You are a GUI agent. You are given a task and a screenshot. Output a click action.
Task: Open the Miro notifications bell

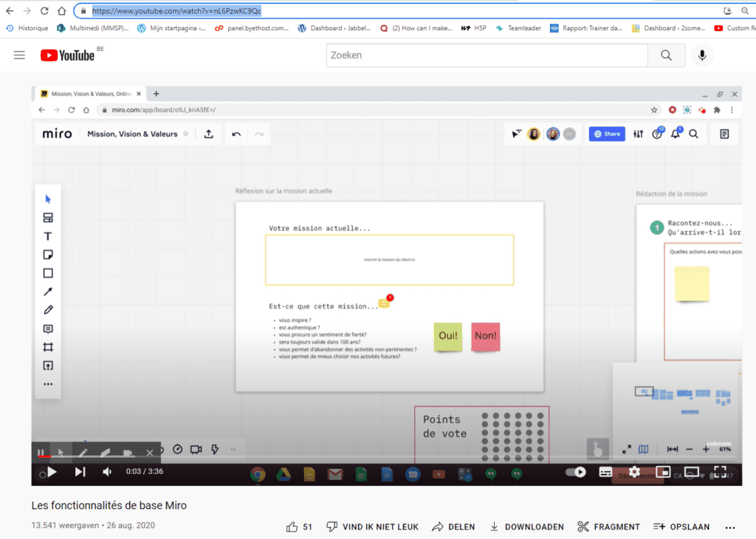pos(676,134)
